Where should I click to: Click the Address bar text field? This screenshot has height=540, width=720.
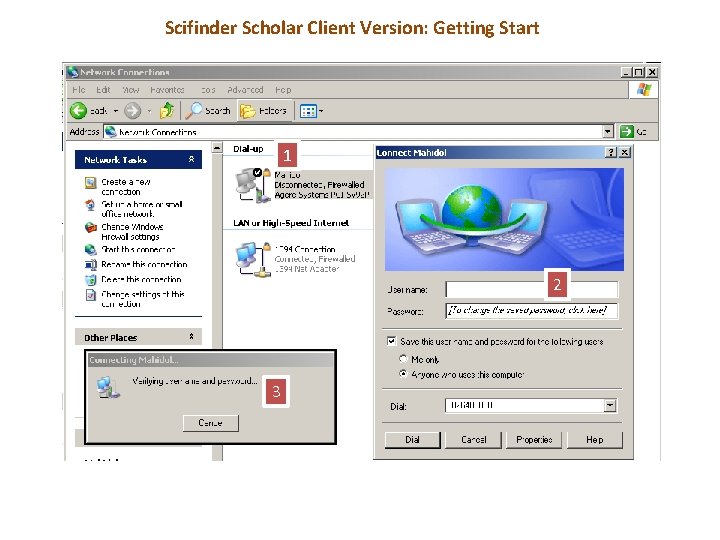(353, 132)
